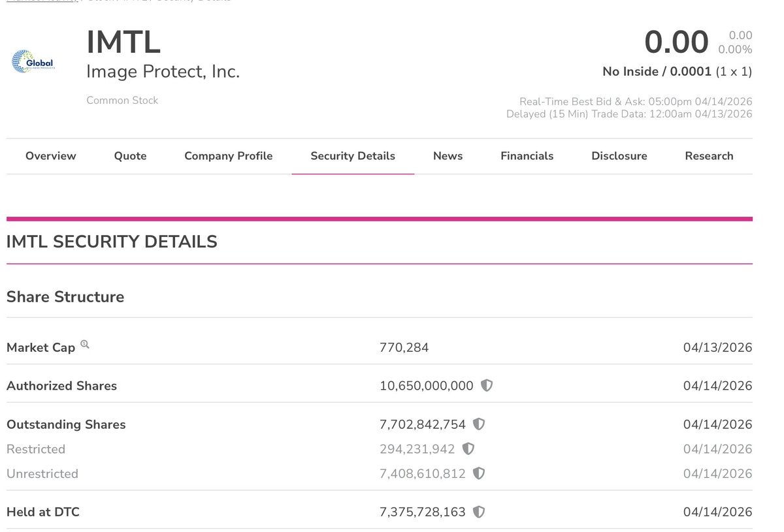The image size is (784, 532).
Task: Click the Share Structure heading
Action: pos(65,297)
